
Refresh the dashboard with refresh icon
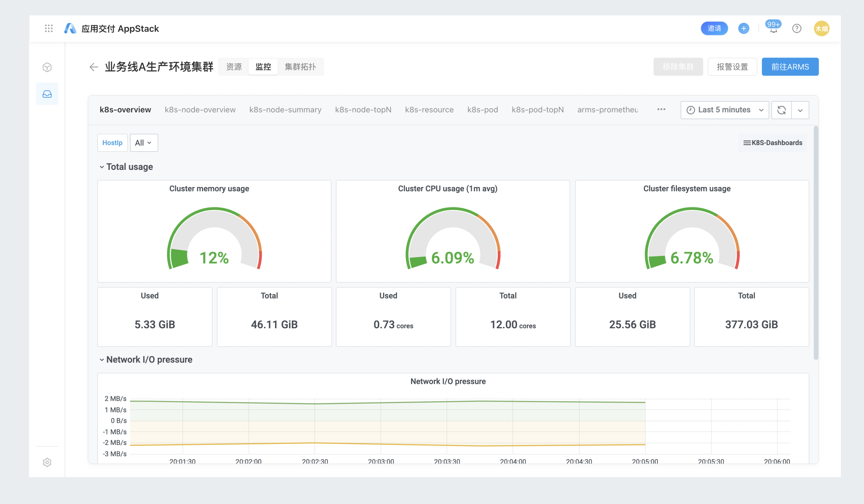pos(782,110)
